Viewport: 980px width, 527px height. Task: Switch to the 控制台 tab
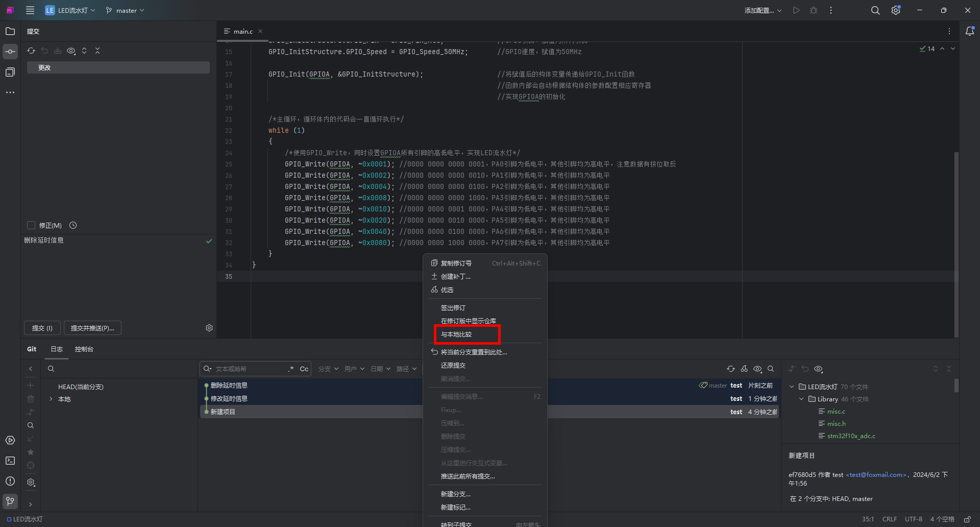coord(84,349)
